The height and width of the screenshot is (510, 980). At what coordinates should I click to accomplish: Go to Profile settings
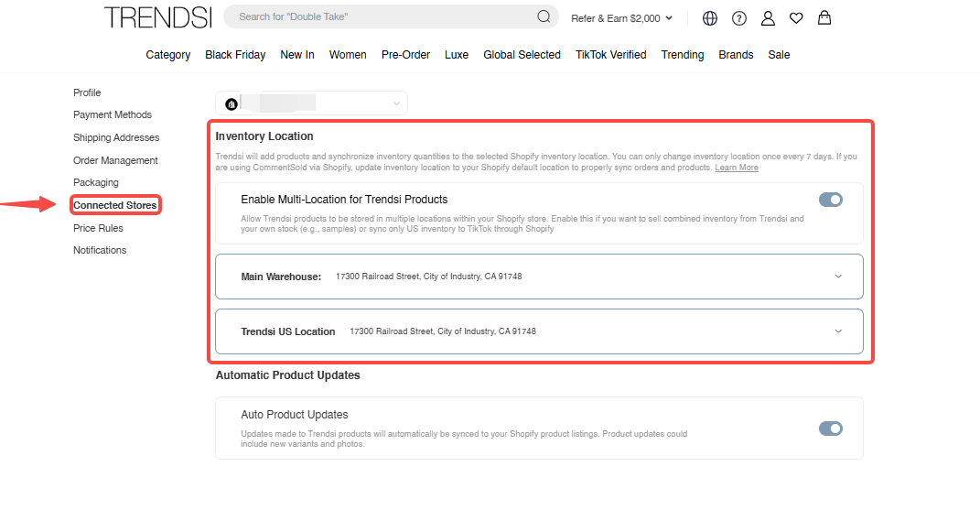(87, 92)
